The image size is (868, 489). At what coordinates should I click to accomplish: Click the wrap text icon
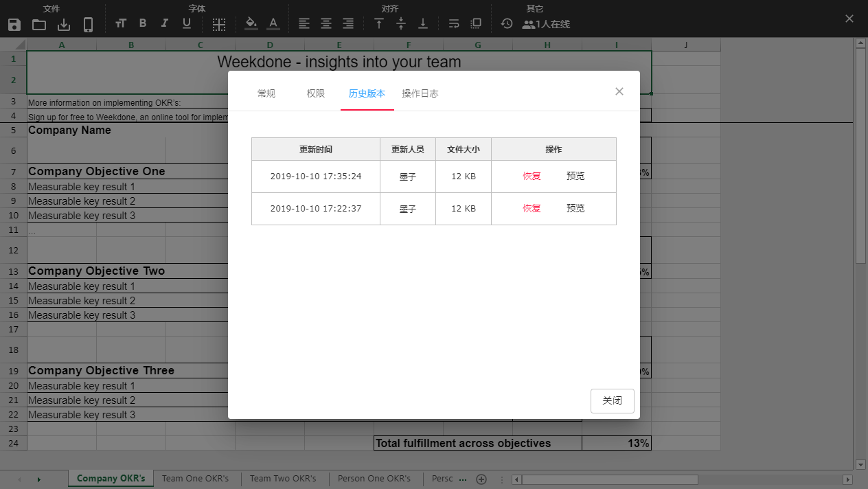pyautogui.click(x=454, y=23)
